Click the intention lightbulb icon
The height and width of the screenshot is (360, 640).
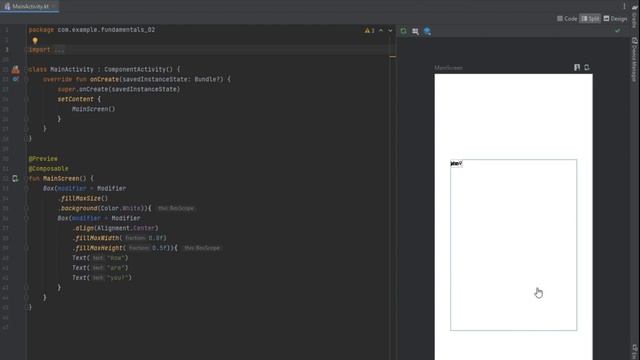35,40
